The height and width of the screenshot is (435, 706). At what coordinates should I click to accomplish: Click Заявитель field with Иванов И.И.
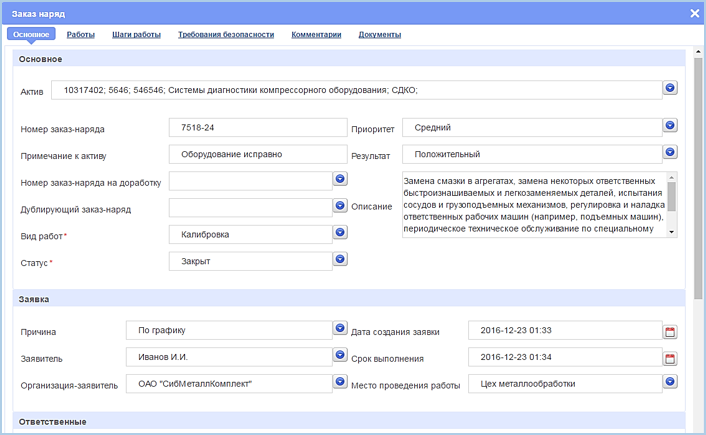coord(229,357)
